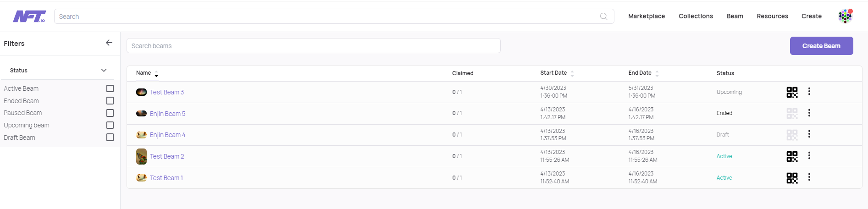Tick the Draft Beam checkbox
868x209 pixels.
(x=110, y=137)
